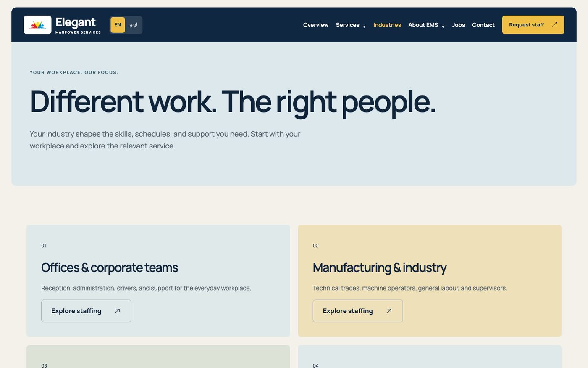
Task: Go to the Industries page
Action: [x=387, y=25]
